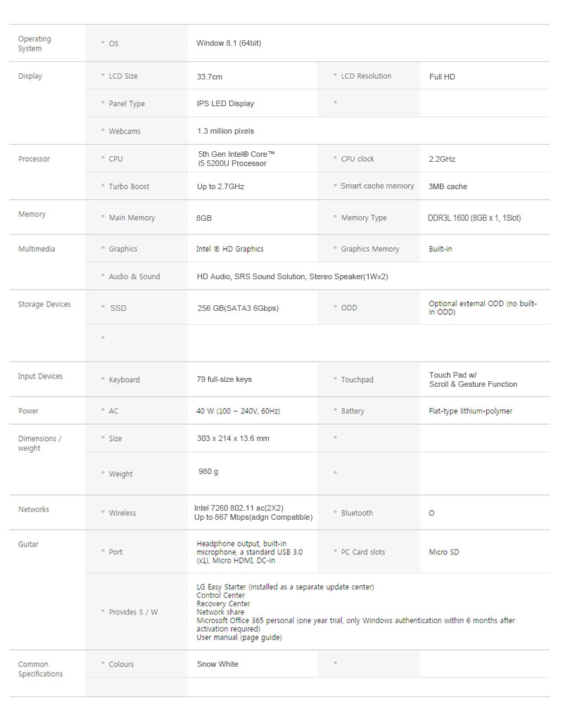Click the Full HD resolution value
The width and height of the screenshot is (563, 728).
(x=442, y=77)
